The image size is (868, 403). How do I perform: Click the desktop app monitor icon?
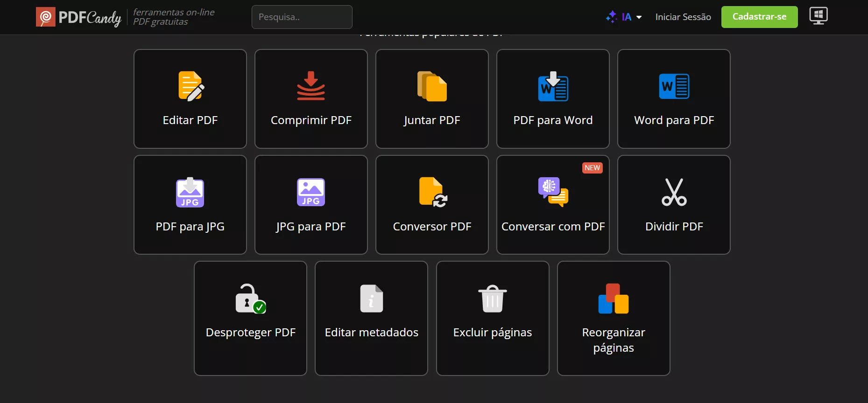(819, 16)
